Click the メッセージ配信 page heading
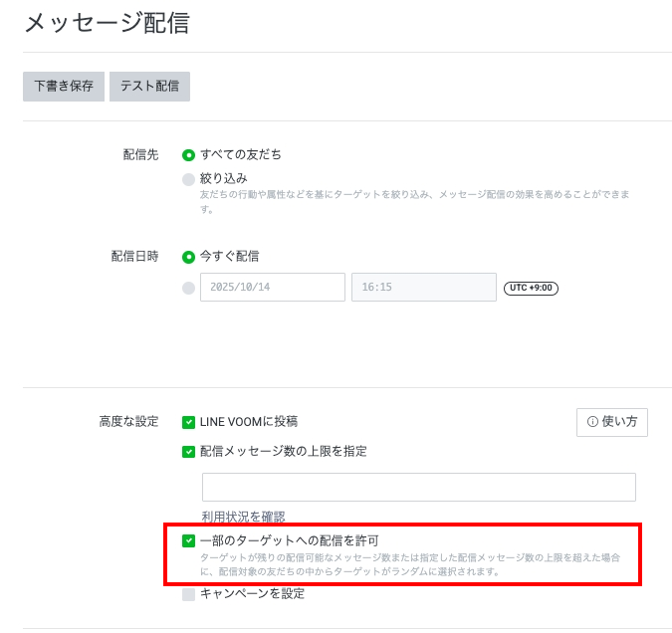The height and width of the screenshot is (633, 672). coord(106,23)
